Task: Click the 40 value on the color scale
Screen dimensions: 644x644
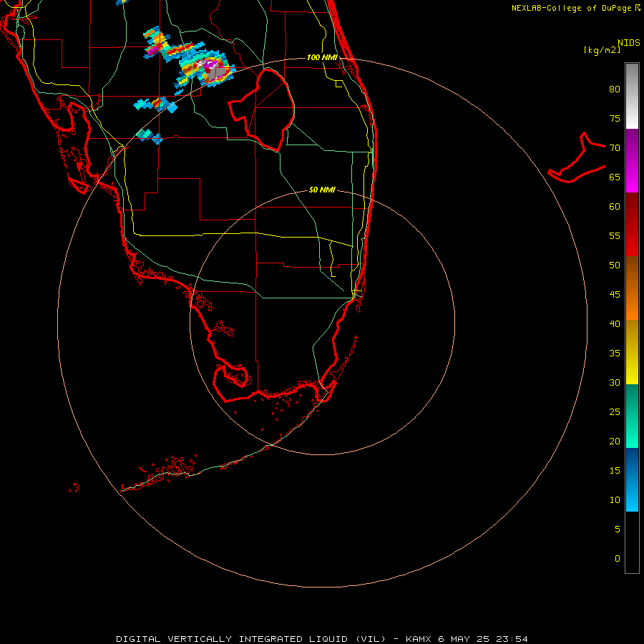Action: (615, 324)
